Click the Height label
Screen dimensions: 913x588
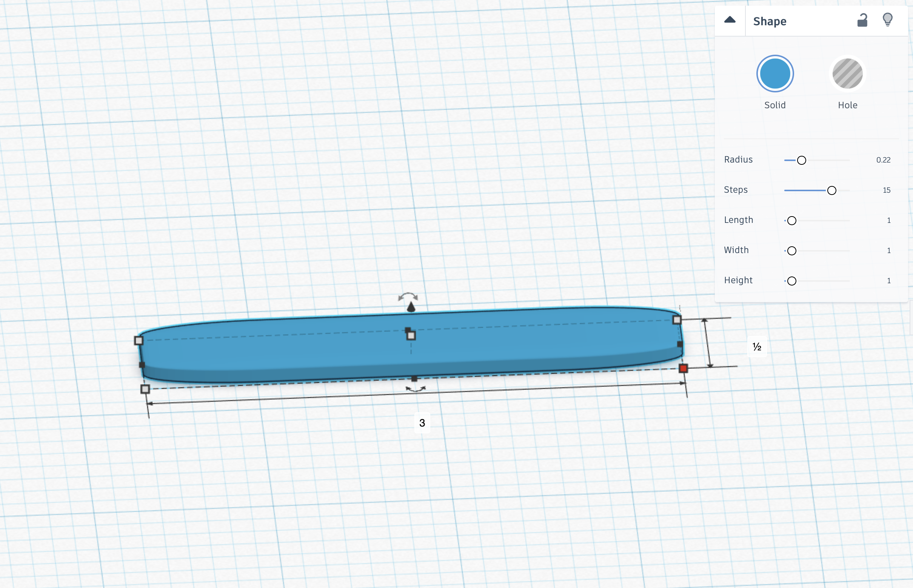tap(738, 280)
